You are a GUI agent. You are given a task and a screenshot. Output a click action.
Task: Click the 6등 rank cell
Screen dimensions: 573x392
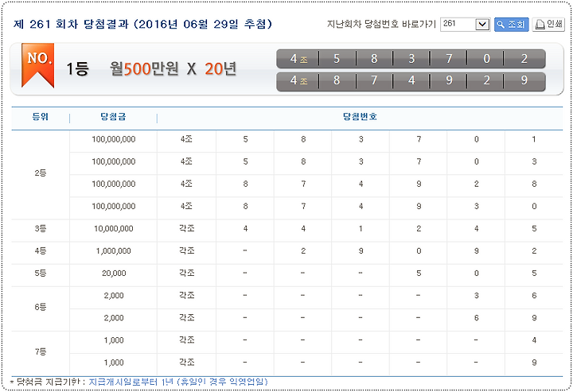(x=41, y=307)
